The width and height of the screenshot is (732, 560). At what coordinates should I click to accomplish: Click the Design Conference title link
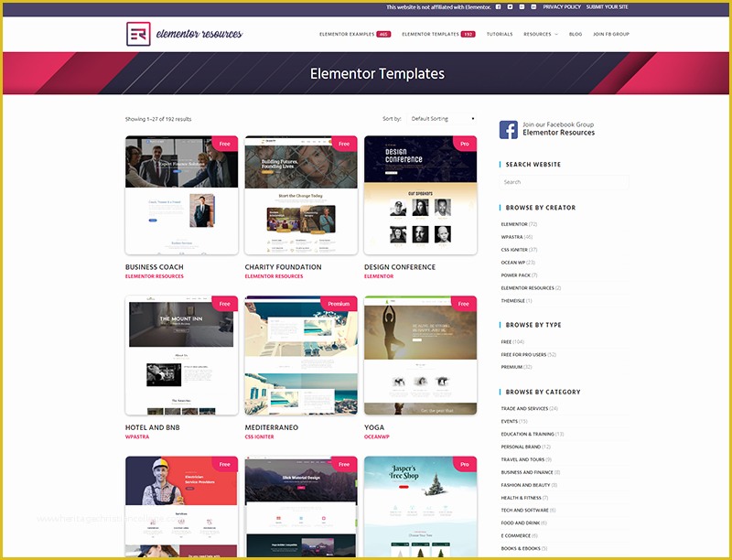(x=400, y=267)
